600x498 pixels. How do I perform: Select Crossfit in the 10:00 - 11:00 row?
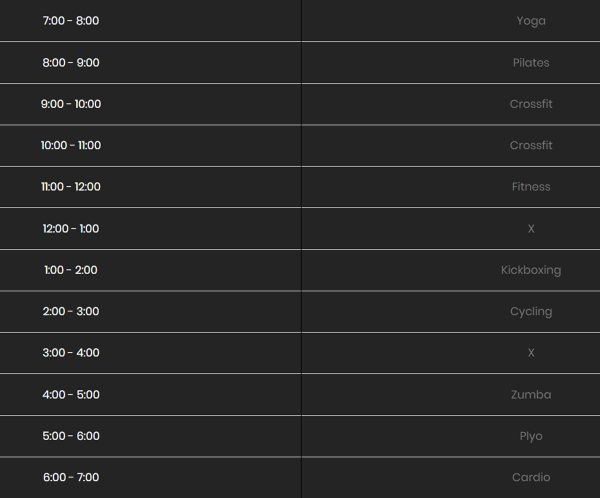click(x=531, y=146)
